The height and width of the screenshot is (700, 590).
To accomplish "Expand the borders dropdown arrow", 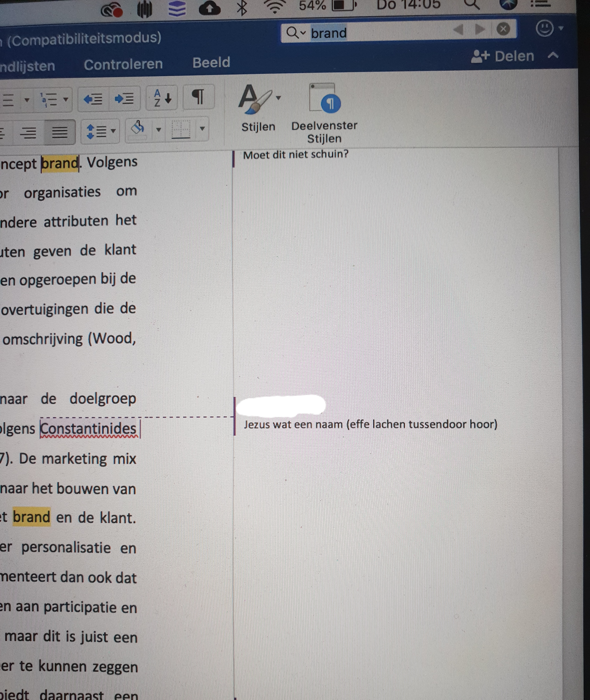I will point(202,128).
